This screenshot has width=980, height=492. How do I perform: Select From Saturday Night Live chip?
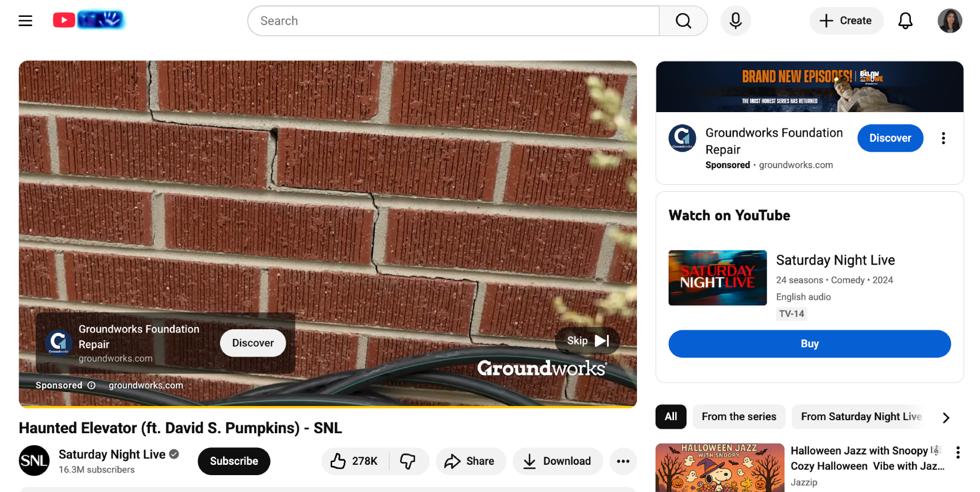[x=861, y=416]
